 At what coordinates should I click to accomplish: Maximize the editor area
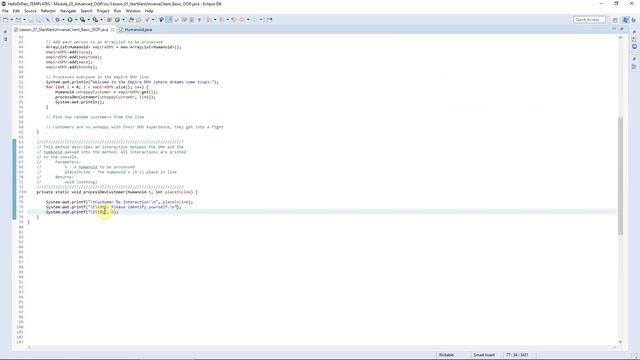(622, 29)
